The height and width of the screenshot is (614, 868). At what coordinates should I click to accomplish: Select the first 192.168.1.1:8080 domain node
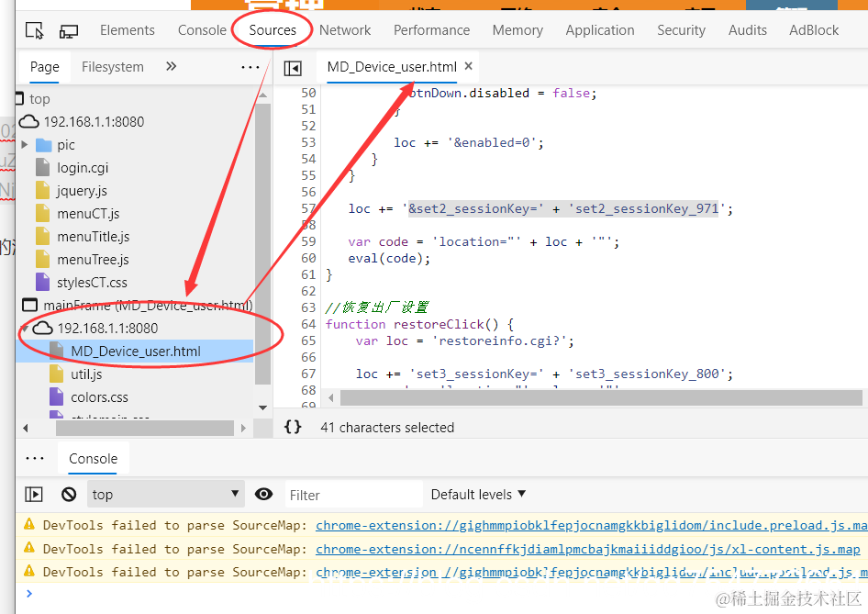point(94,122)
